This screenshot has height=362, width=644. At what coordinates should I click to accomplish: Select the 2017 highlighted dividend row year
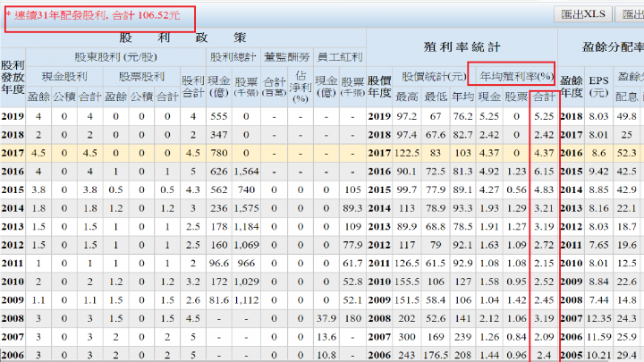[x=13, y=153]
